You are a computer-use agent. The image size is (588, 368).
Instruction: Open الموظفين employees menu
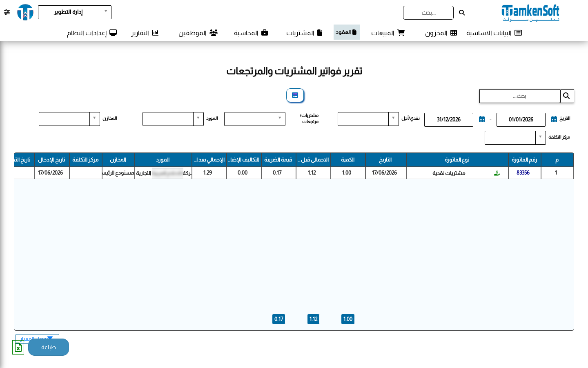click(x=198, y=33)
